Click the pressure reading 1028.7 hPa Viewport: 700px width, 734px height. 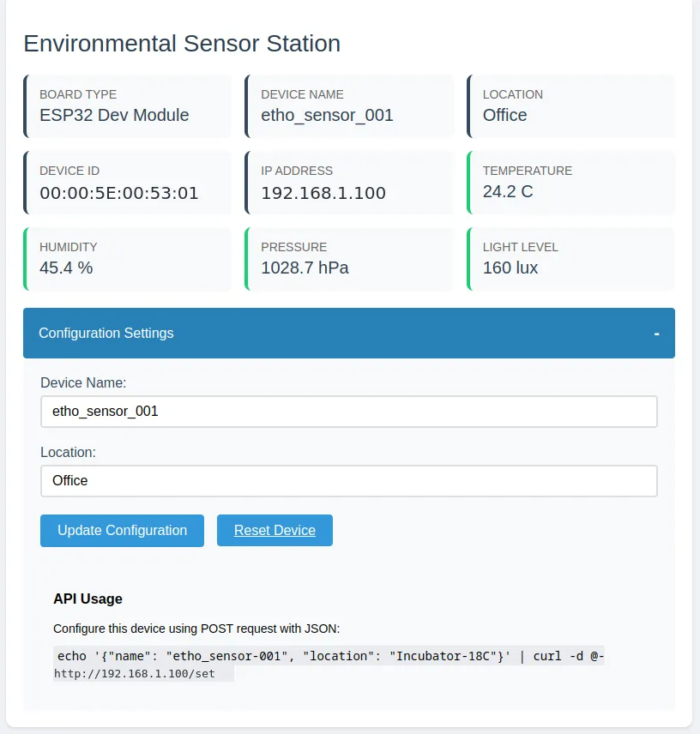(x=305, y=268)
